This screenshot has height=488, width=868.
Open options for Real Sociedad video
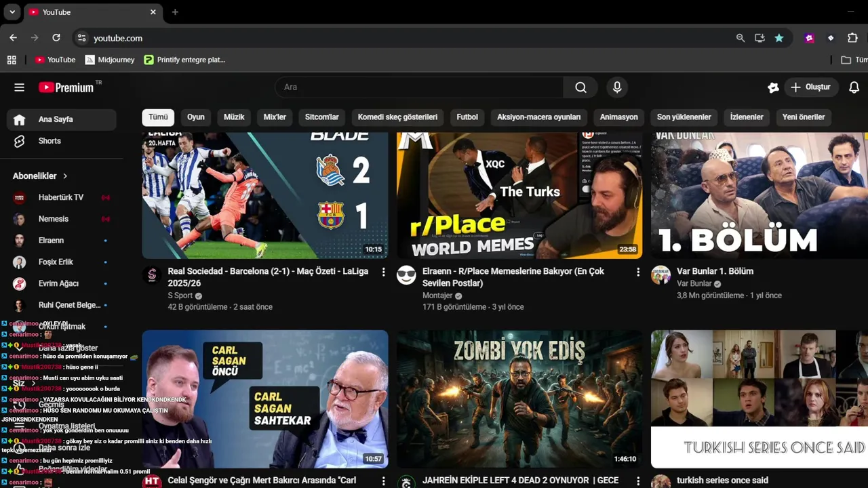pos(383,272)
